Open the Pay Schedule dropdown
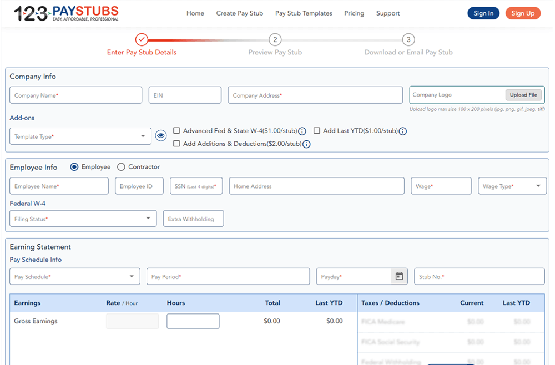Image resolution: width=555 pixels, height=365 pixels. [75, 276]
